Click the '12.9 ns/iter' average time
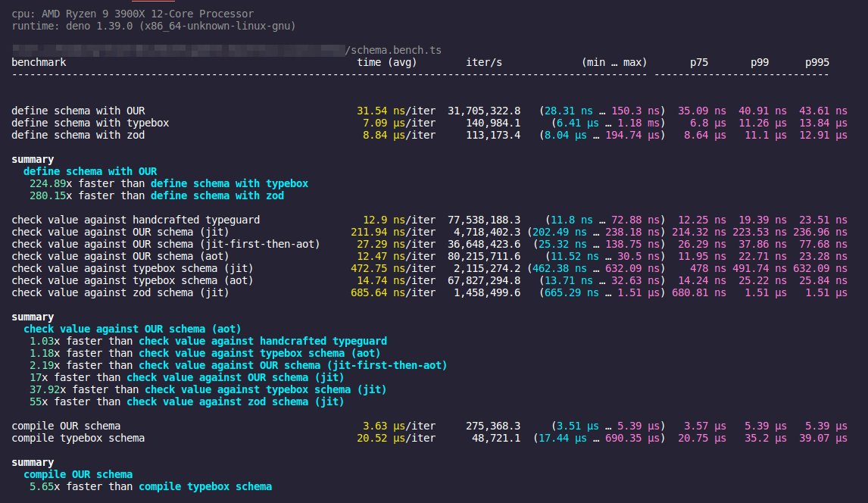This screenshot has height=503, width=868. coord(399,220)
